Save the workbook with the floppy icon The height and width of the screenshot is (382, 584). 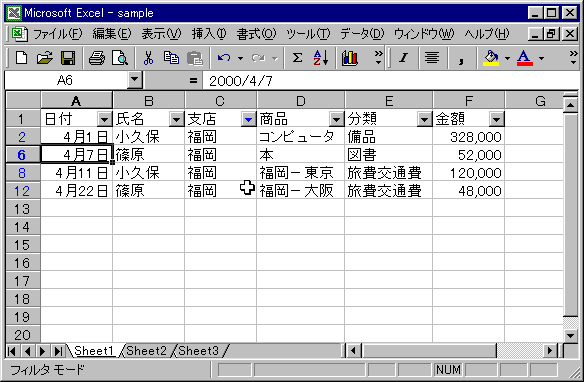tap(68, 58)
